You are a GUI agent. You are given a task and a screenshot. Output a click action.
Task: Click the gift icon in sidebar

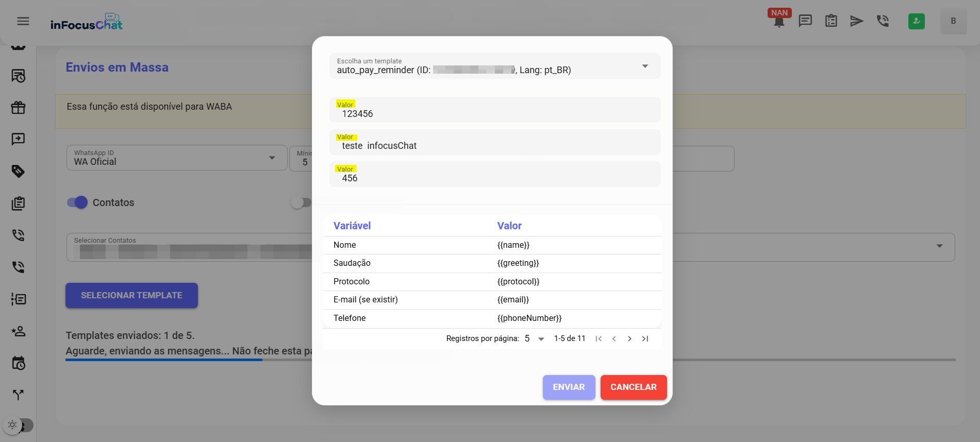pyautogui.click(x=19, y=108)
